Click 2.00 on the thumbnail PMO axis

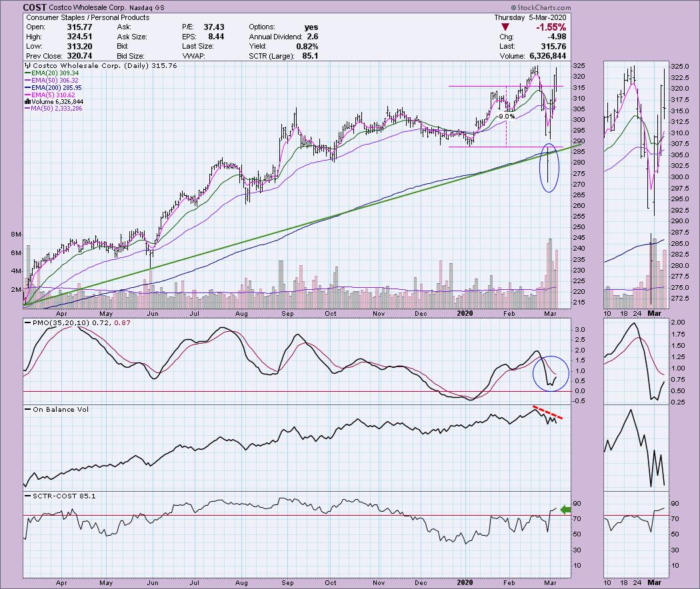click(x=678, y=322)
